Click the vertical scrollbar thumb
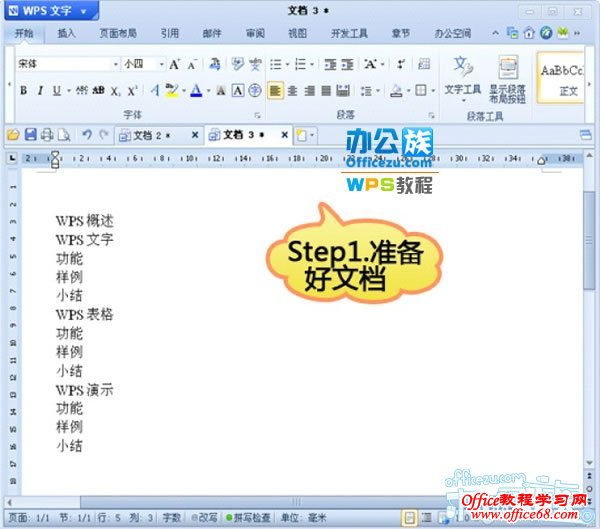Image resolution: width=600 pixels, height=529 pixels. pyautogui.click(x=588, y=240)
